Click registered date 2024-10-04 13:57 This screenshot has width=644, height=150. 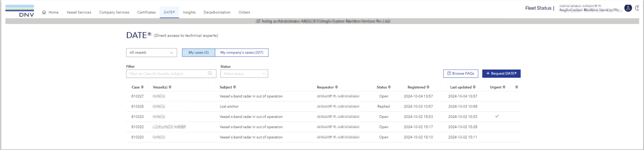click(x=418, y=96)
